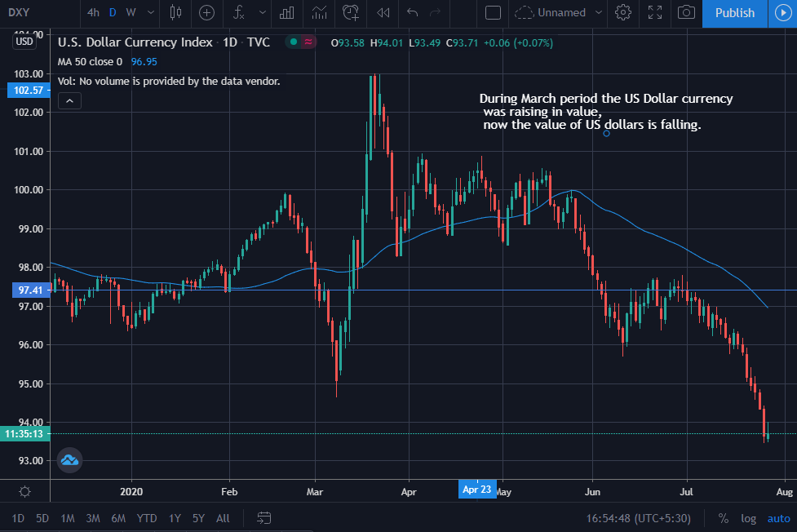Click the play icon beside Publish

pyautogui.click(x=783, y=13)
